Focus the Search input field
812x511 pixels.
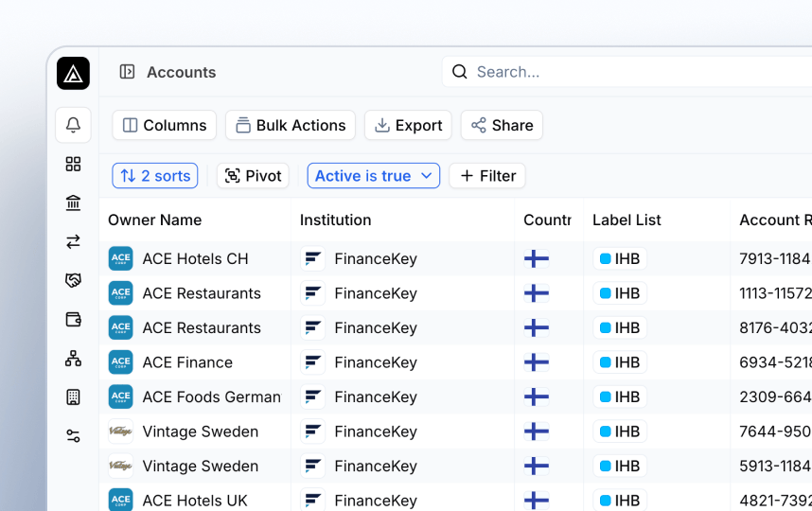(627, 72)
